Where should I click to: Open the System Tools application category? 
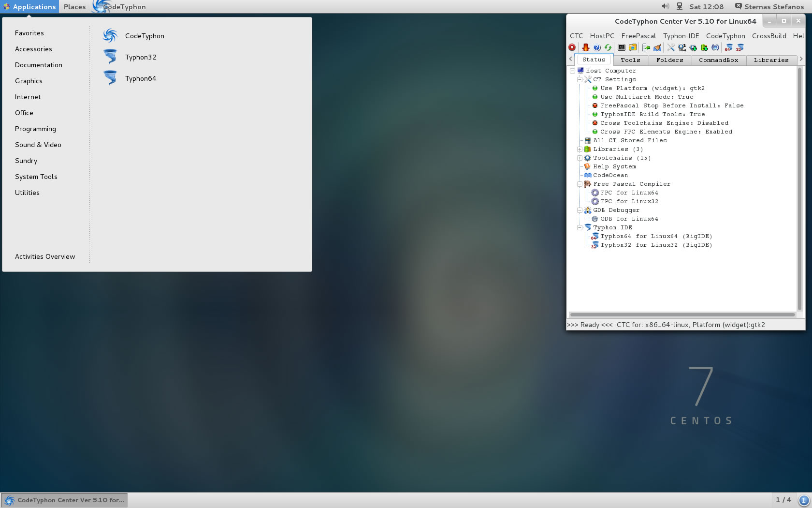pos(36,177)
